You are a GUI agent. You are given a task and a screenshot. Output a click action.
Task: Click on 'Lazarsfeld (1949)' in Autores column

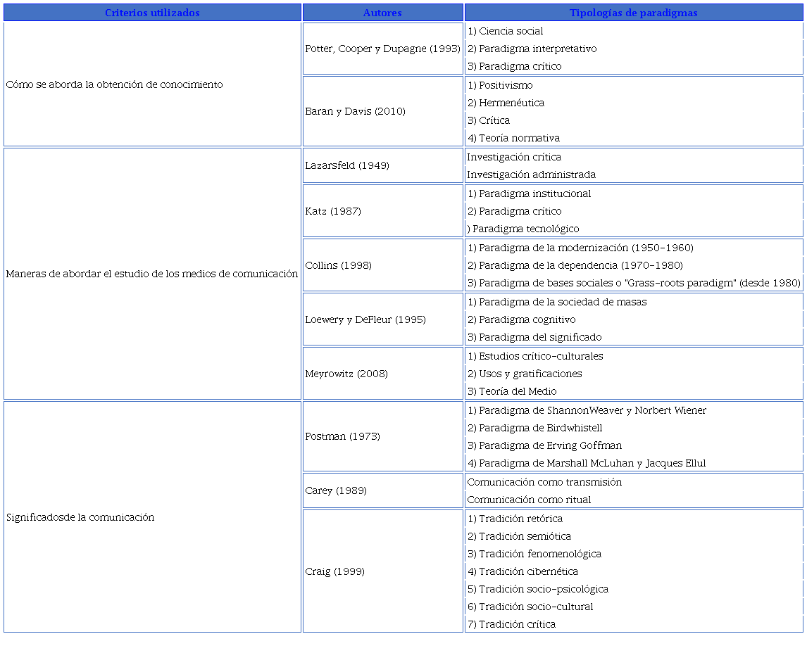click(x=347, y=165)
